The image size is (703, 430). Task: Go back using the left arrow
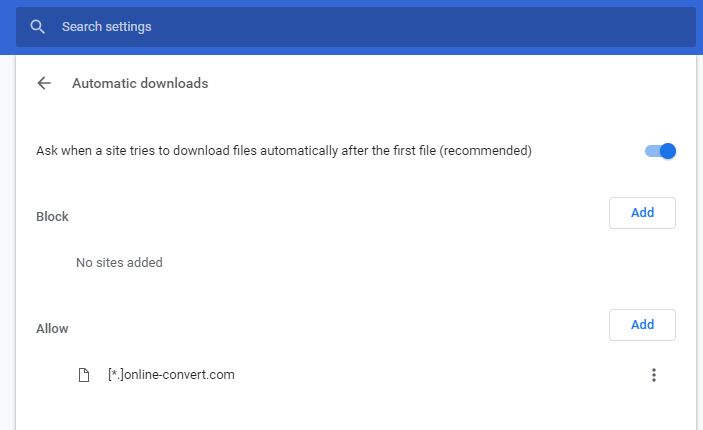44,83
